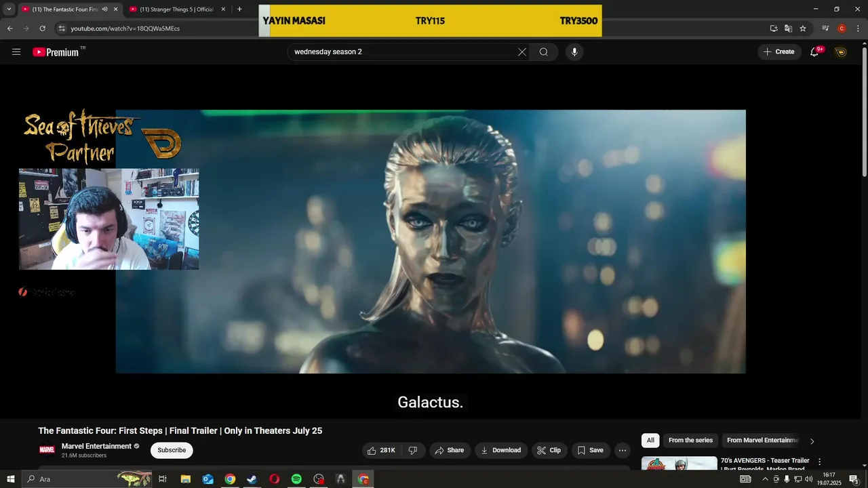Close the Fantastic Four tab
868x488 pixels.
115,9
